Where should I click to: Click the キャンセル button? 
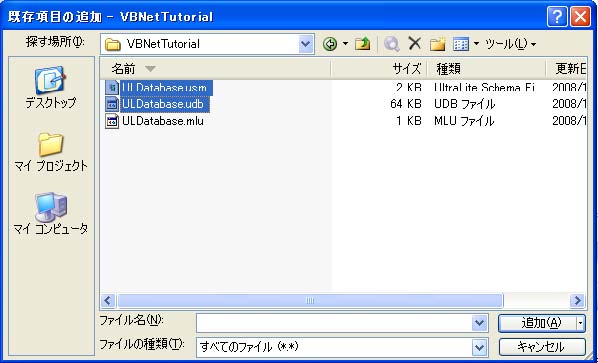click(x=542, y=347)
